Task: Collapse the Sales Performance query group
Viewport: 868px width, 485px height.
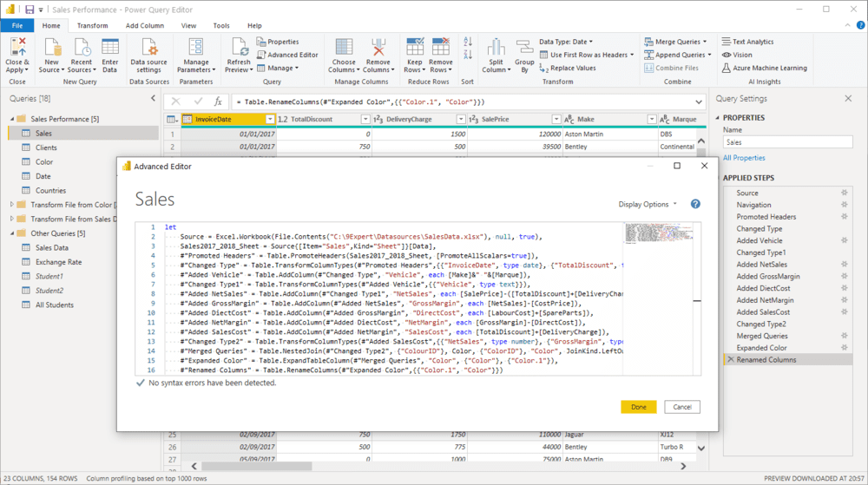Action: [12, 119]
